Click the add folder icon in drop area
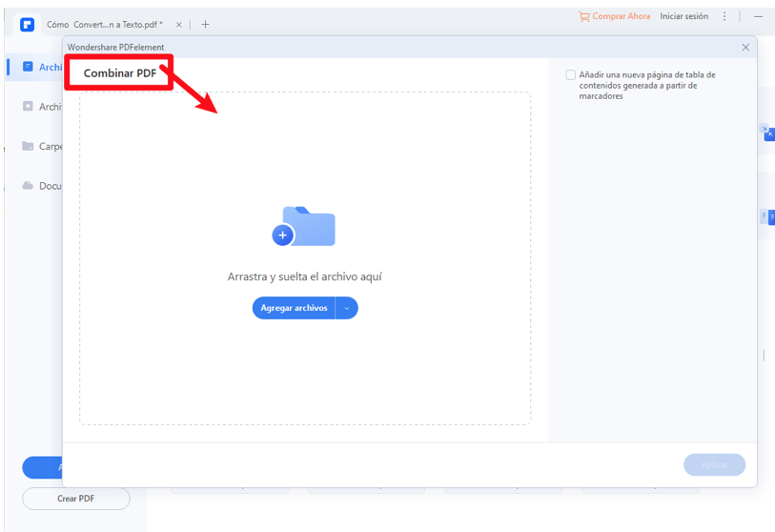Image resolution: width=775 pixels, height=532 pixels. point(304,227)
